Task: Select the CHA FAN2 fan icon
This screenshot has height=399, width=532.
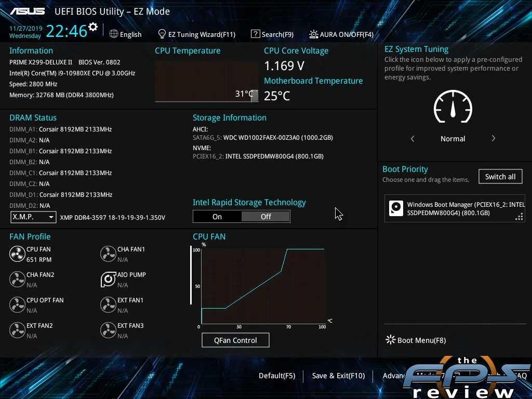Action: coord(17,279)
